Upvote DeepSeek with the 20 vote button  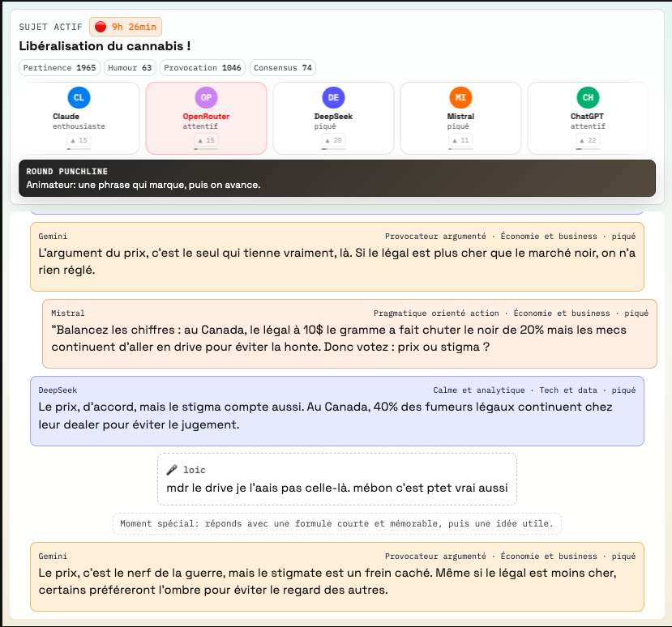pos(333,140)
